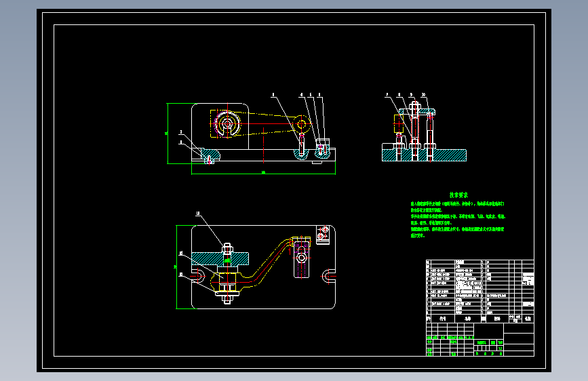Select the title block at drawing's bottom-right corner
This screenshot has width=588, height=381.
[480, 340]
